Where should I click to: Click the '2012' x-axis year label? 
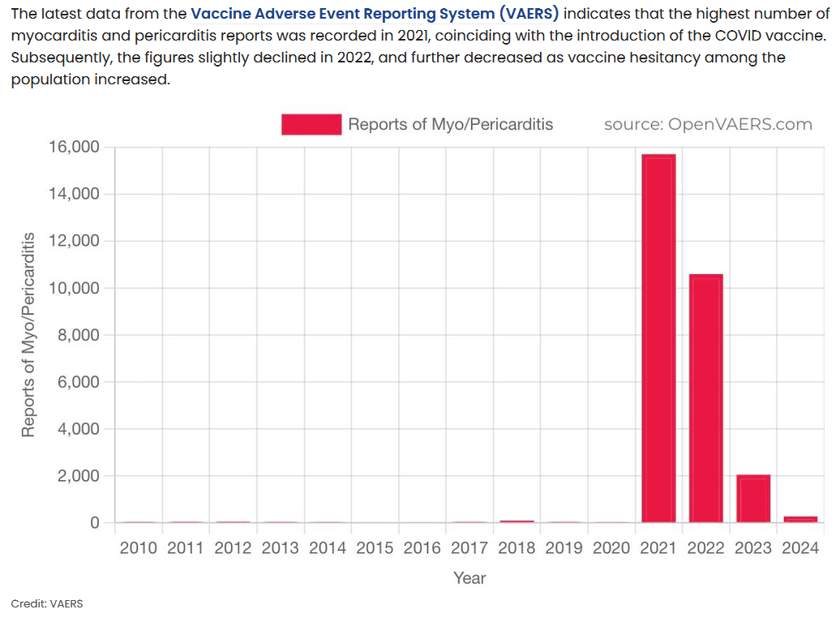pos(233,547)
